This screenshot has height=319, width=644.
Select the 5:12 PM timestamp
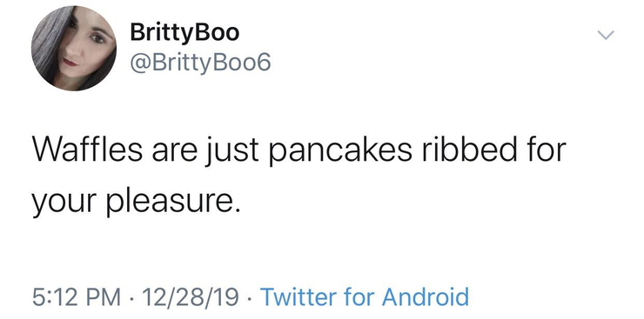77,296
